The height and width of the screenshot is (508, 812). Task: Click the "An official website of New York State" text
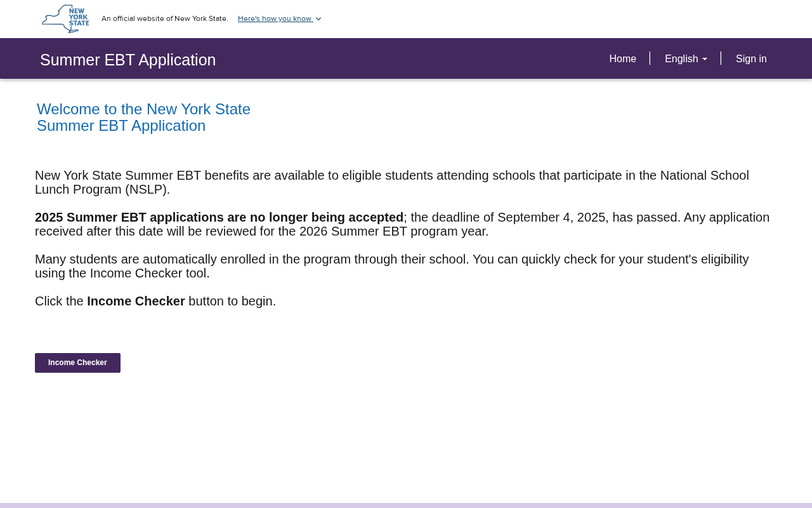coord(164,18)
